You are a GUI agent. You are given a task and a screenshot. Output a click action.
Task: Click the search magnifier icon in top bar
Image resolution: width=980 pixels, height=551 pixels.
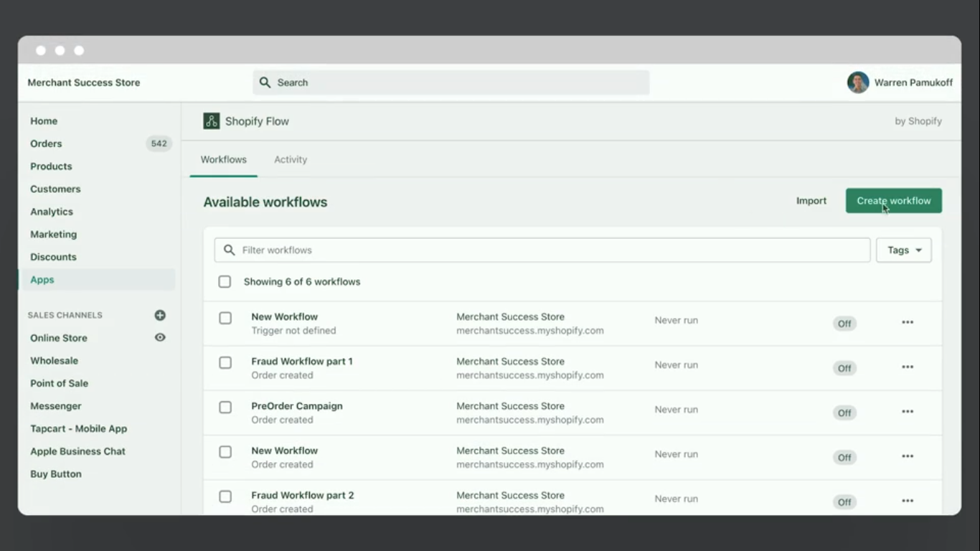tap(265, 83)
